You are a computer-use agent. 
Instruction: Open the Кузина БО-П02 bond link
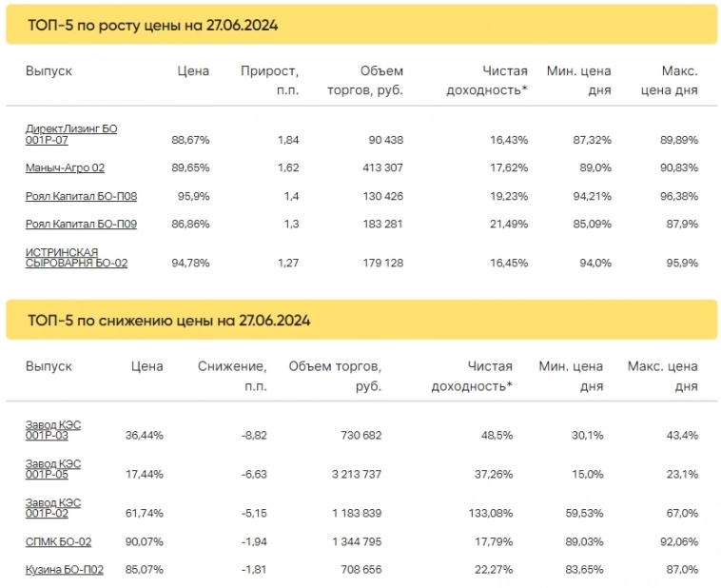(x=64, y=570)
